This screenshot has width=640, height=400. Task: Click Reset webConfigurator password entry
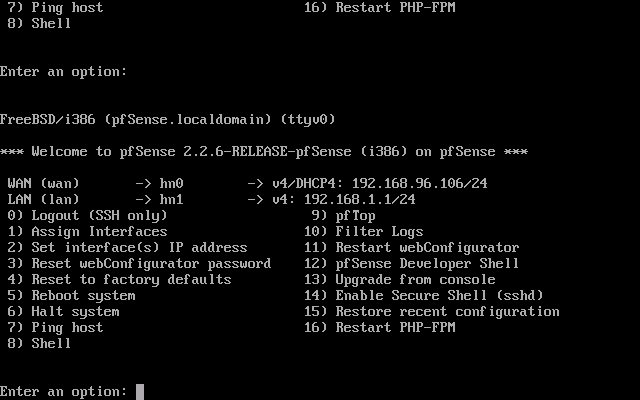pos(139,264)
